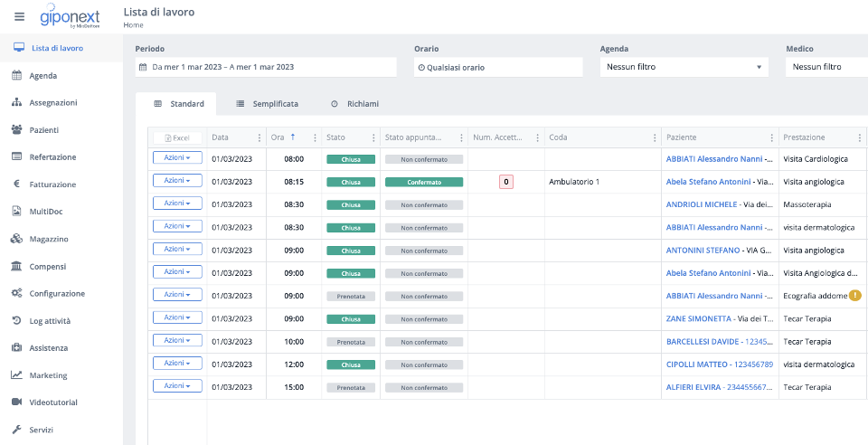Open the hamburger menu icon
868x445 pixels.
coord(19,16)
